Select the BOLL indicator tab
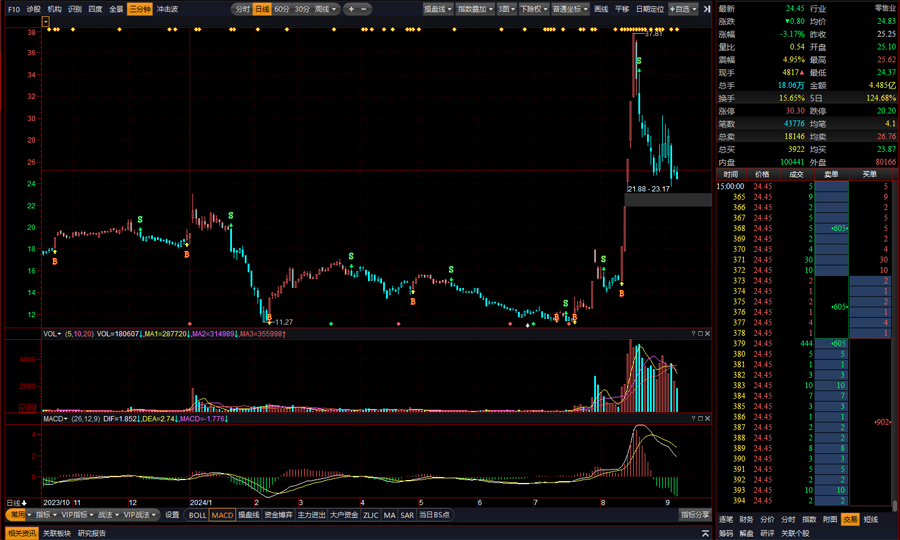The height and width of the screenshot is (540, 900). click(198, 515)
